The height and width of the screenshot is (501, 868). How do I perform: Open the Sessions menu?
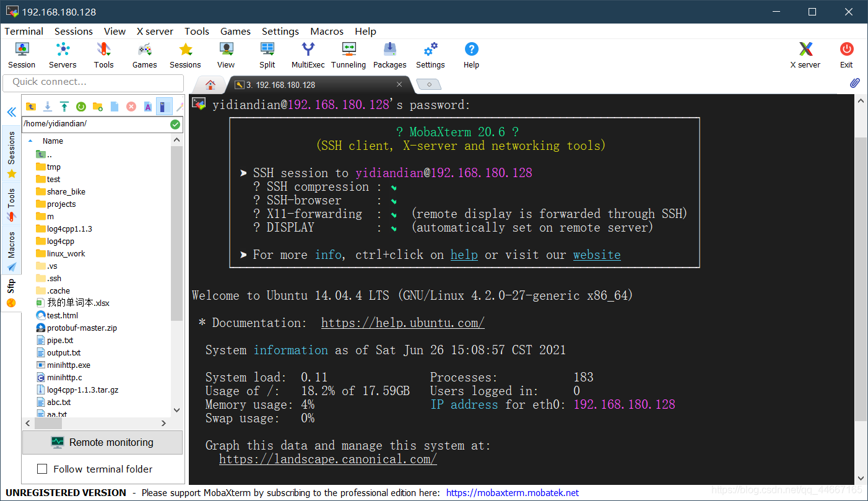click(73, 31)
